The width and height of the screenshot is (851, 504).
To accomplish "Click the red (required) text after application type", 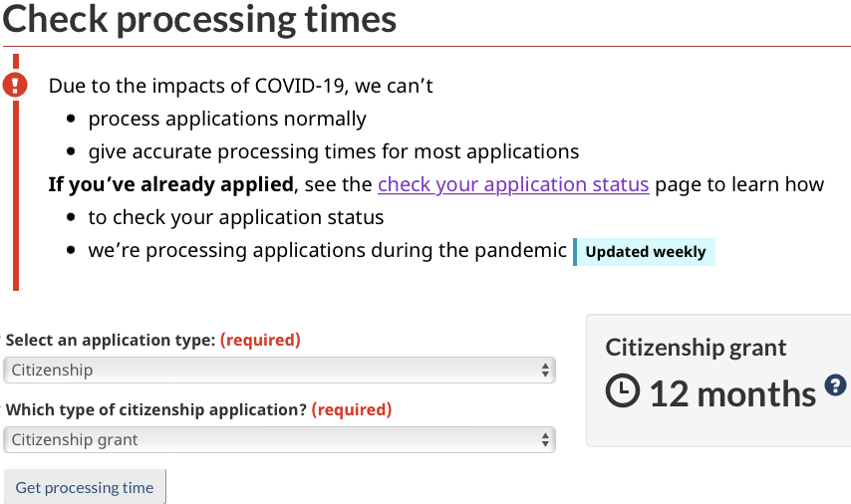I will coord(260,340).
